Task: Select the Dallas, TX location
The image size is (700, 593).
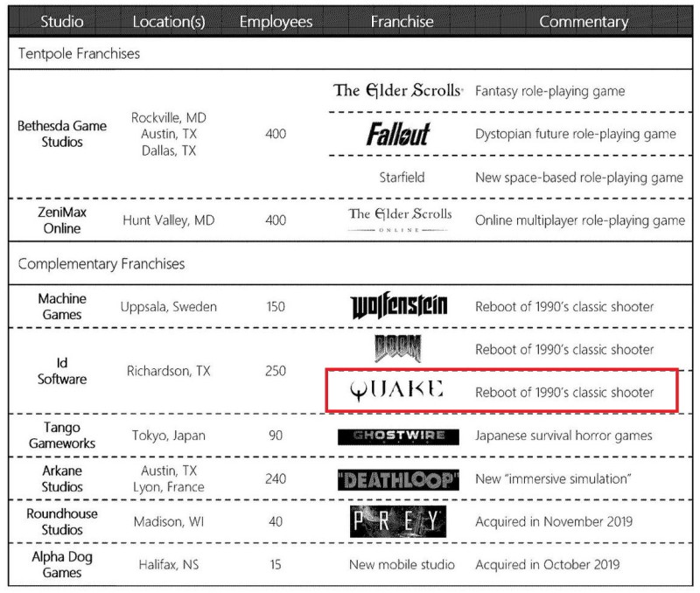Action: (x=169, y=150)
